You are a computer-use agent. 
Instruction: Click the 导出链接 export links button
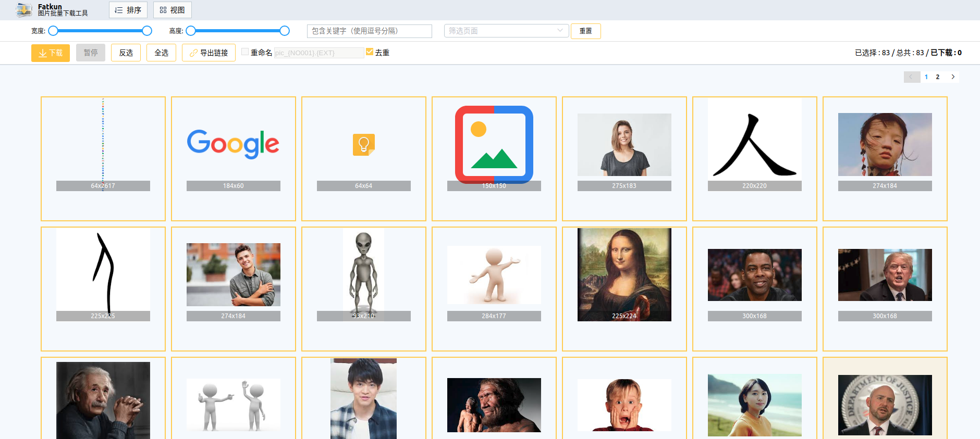pyautogui.click(x=209, y=53)
